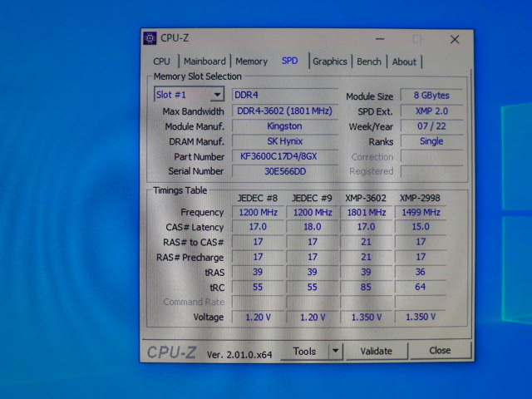This screenshot has height=399, width=532.
Task: Click the 07 / 22 week/year value
Action: tap(431, 126)
